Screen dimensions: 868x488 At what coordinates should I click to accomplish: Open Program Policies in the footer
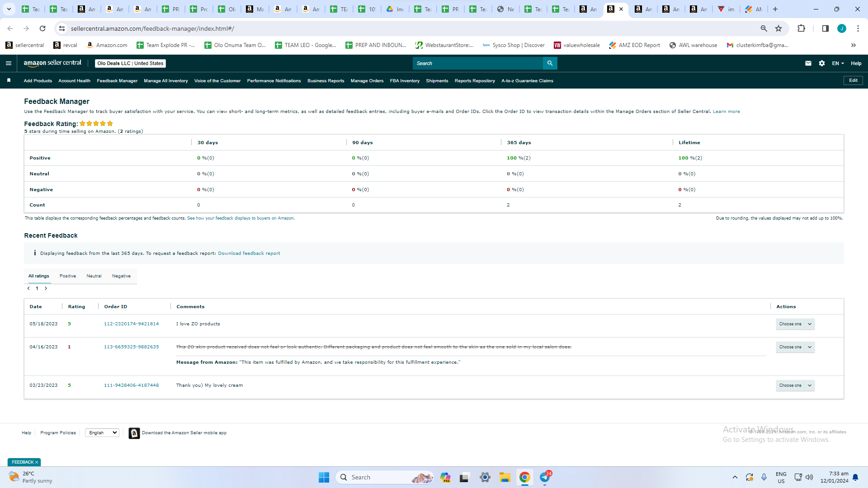click(58, 433)
